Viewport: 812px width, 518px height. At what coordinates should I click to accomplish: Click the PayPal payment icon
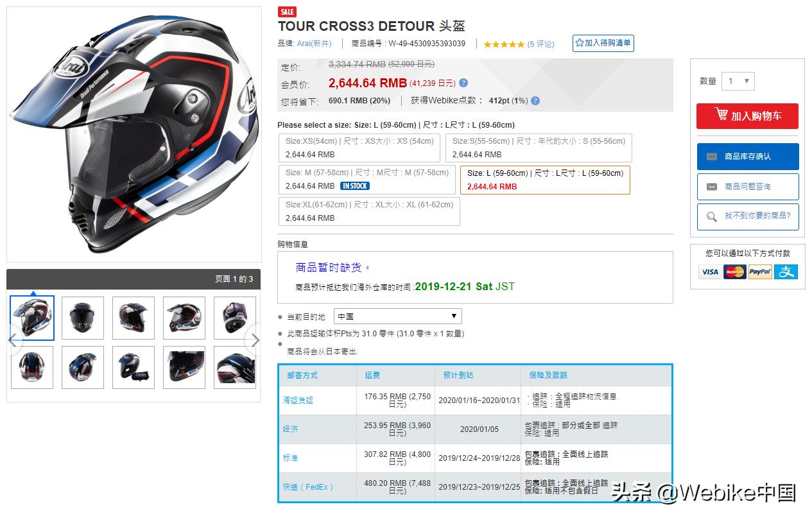[760, 272]
